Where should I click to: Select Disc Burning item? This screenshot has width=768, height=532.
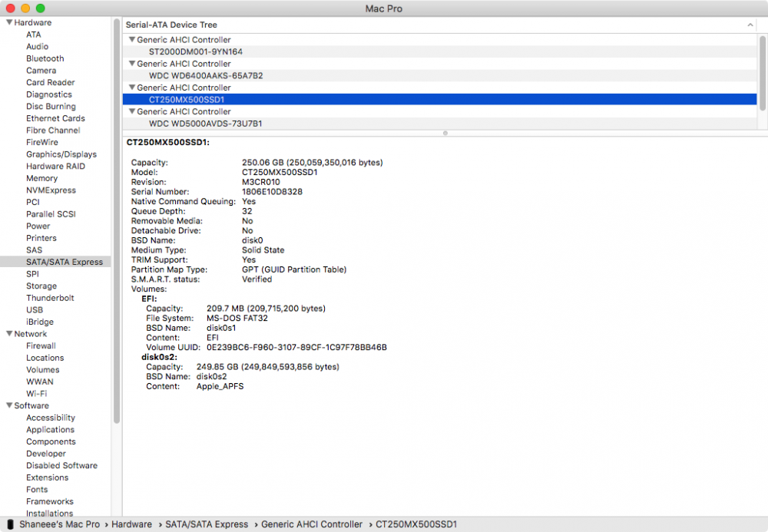[x=51, y=107]
